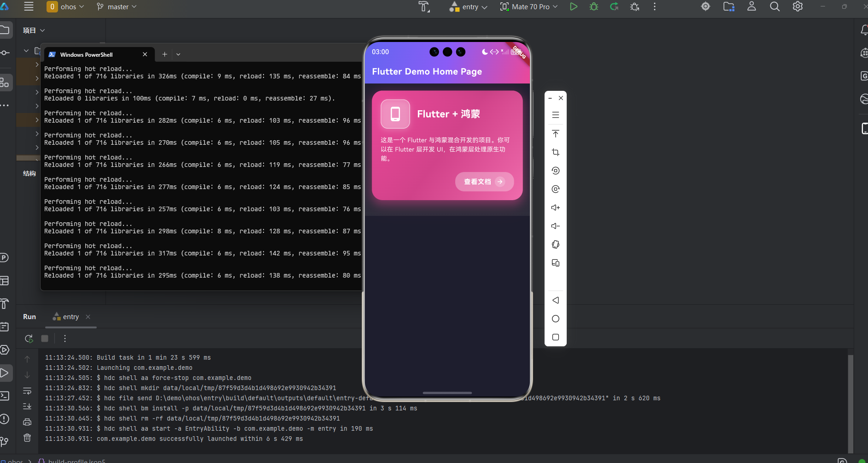Image resolution: width=868 pixels, height=463 pixels.
Task: Rotate the emulator screen
Action: [556, 244]
